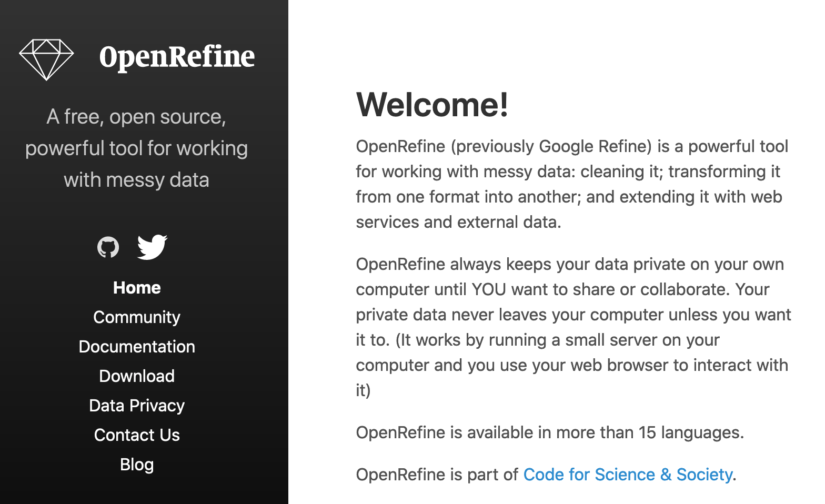825x504 pixels.
Task: Click the sidebar tagline about messy data
Action: click(x=137, y=148)
